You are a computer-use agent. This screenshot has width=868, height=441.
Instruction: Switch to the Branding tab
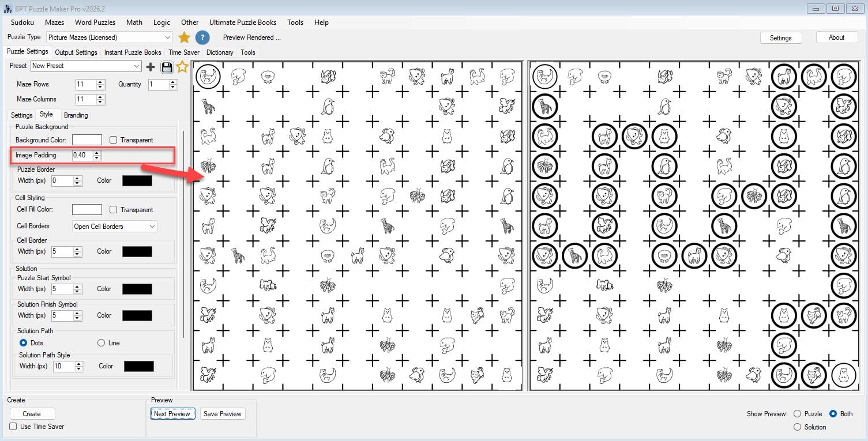(76, 115)
